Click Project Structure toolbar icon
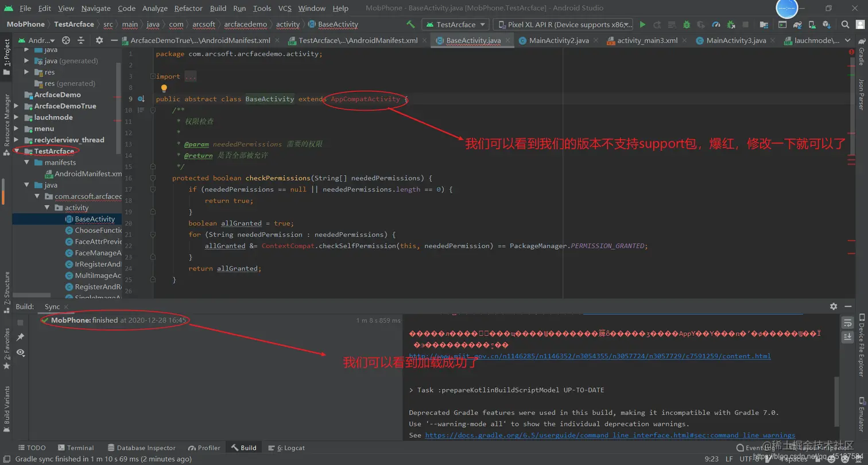 [x=764, y=25]
